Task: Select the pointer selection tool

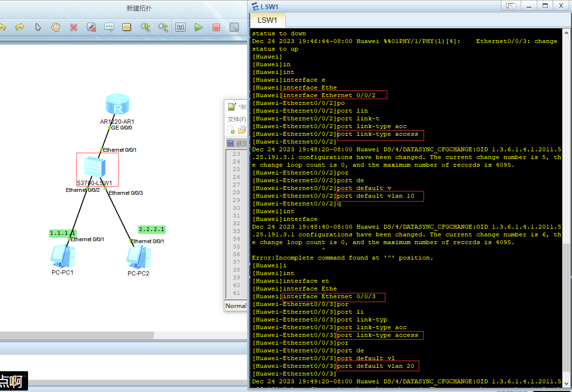Action: (38, 28)
